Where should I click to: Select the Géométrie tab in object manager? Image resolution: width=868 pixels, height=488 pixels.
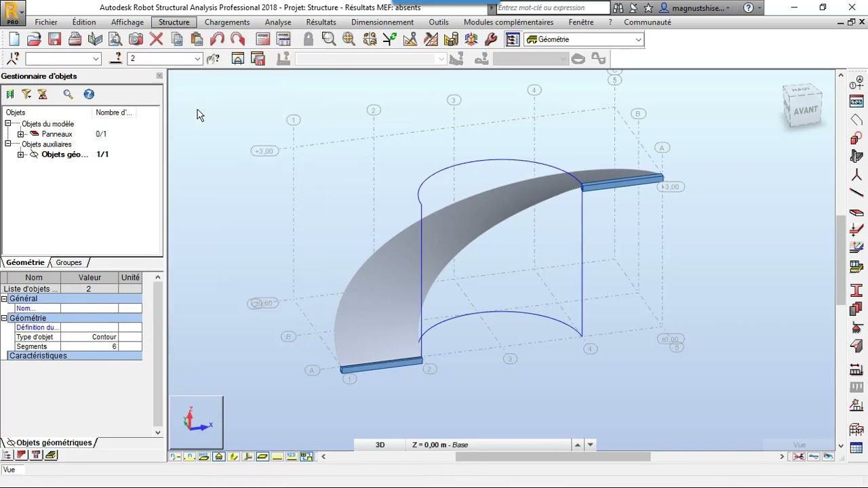pos(25,263)
